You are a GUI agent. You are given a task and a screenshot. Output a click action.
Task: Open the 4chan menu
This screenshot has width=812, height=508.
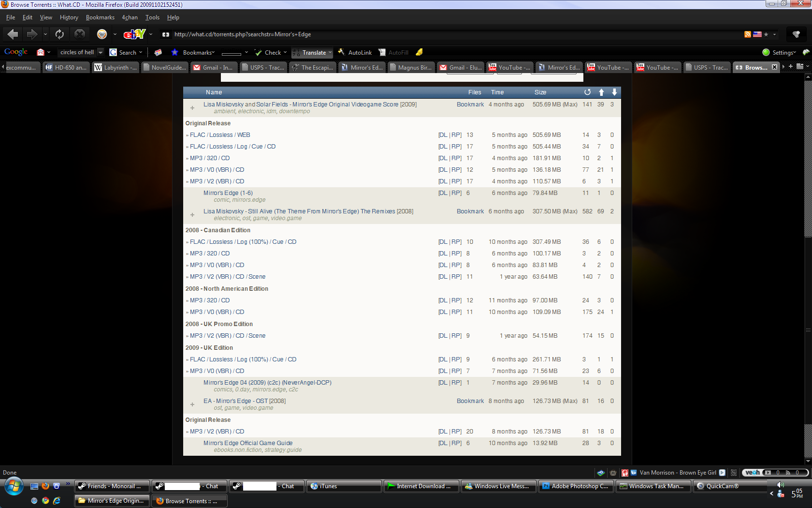[x=130, y=17]
